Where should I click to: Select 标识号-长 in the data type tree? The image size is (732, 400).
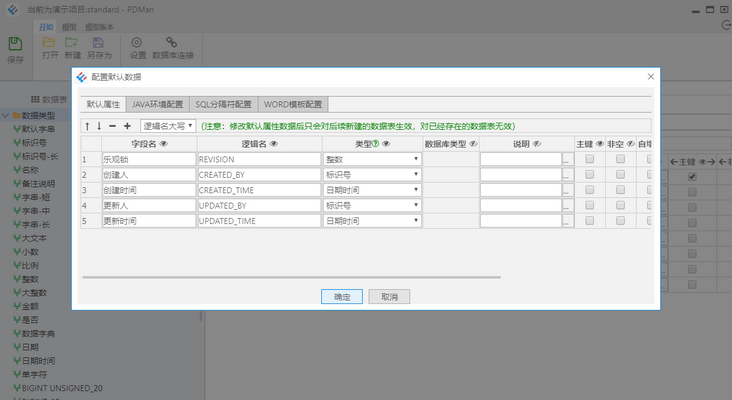tap(40, 156)
